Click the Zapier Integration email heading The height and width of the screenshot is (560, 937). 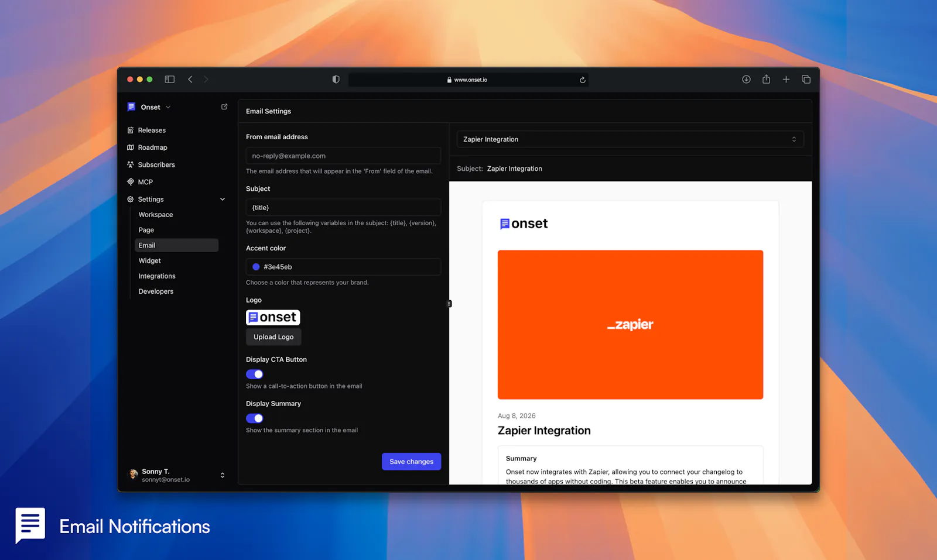point(544,431)
